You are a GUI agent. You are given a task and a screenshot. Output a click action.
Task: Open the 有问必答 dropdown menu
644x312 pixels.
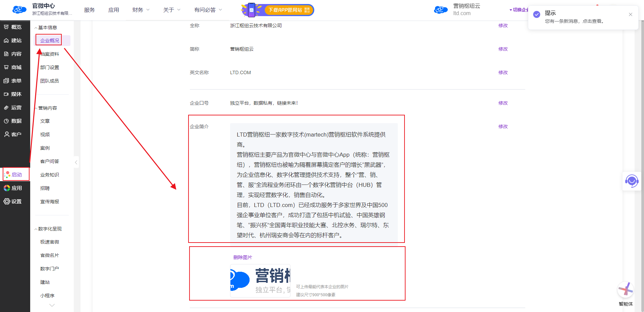tap(208, 10)
